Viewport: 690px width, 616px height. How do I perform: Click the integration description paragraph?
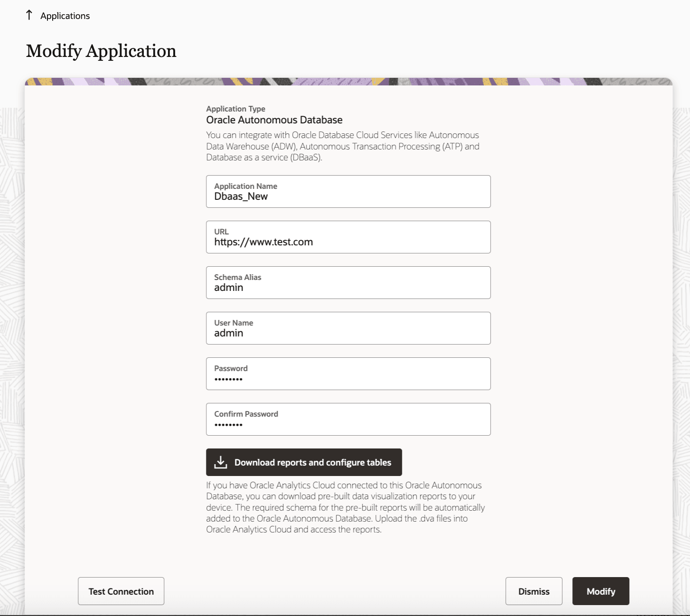pyautogui.click(x=342, y=146)
